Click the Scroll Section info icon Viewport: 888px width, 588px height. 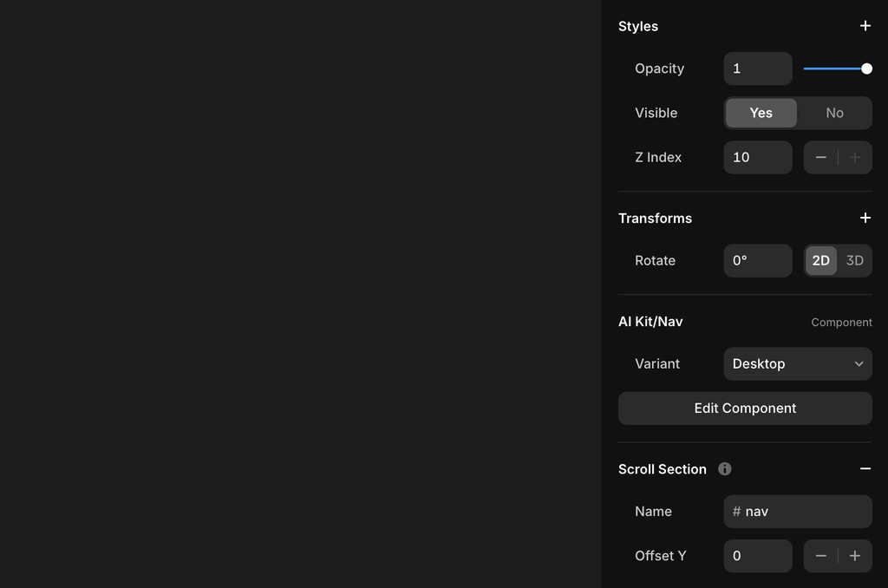point(724,468)
